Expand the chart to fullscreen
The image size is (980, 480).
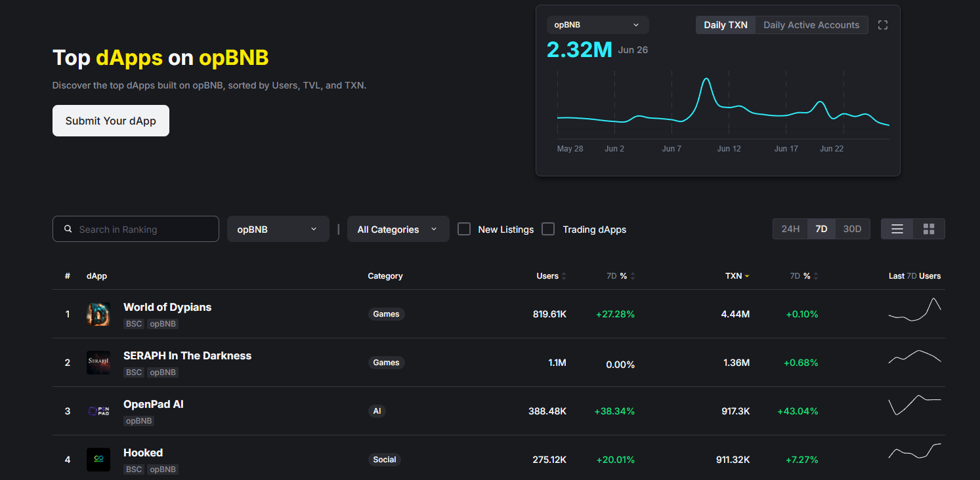(x=883, y=25)
